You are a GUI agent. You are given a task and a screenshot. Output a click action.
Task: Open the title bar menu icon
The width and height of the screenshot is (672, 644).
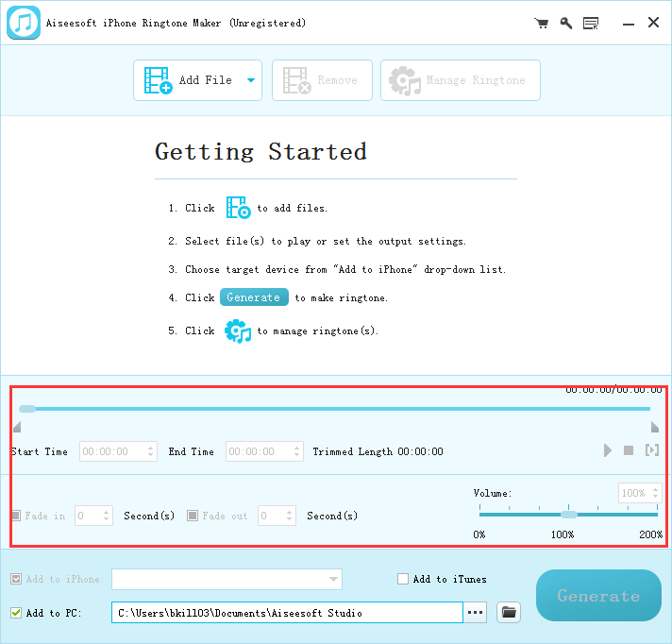click(x=591, y=24)
